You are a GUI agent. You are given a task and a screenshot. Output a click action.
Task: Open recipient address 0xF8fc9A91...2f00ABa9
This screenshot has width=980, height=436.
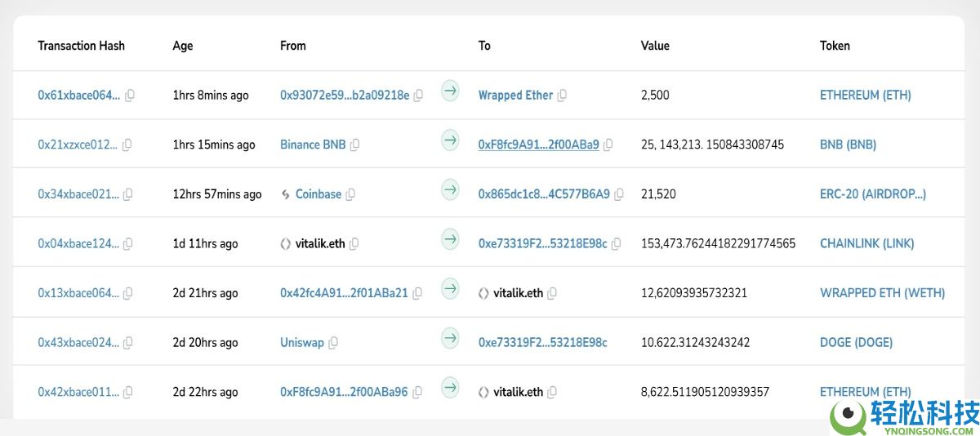pos(538,145)
